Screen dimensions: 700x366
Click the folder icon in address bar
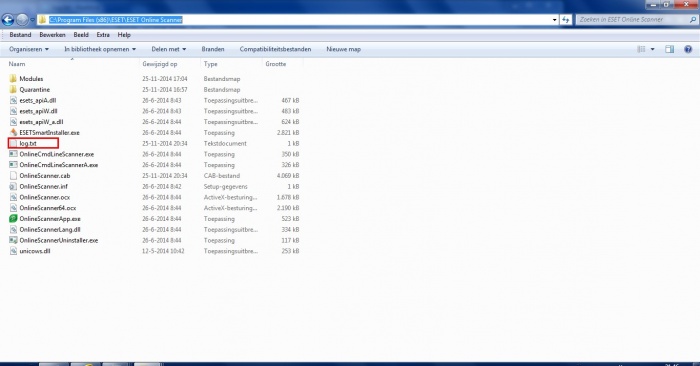(42, 20)
